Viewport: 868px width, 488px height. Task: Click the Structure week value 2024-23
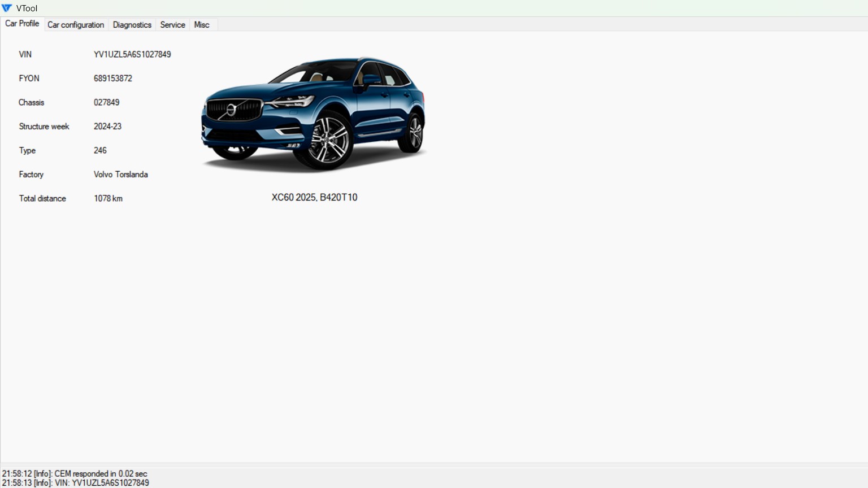pyautogui.click(x=107, y=127)
